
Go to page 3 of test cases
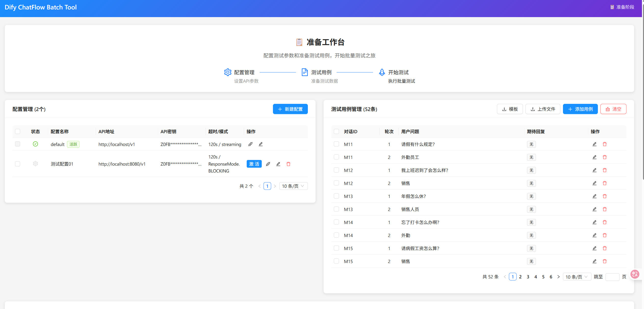tap(528, 277)
